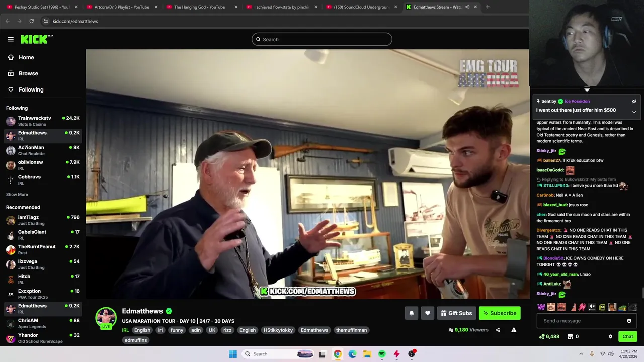Screen dimensions: 644x362
Task: Open ChrisAM recommended channel
Action: coord(43,323)
